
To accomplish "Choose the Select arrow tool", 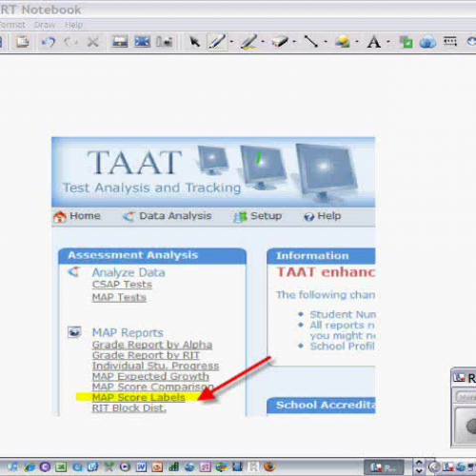I will pyautogui.click(x=194, y=42).
